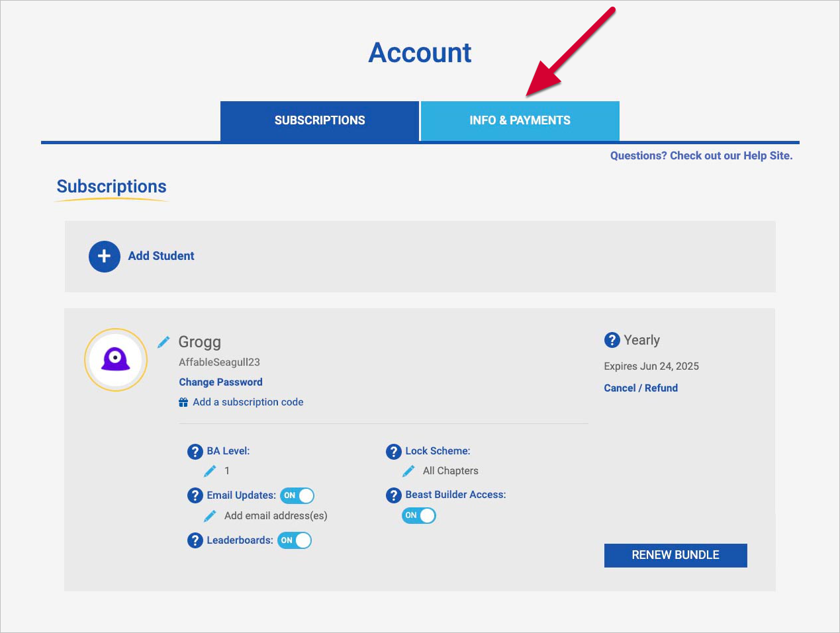This screenshot has width=840, height=633.
Task: Open help icon for Beast Builder Access
Action: tap(394, 495)
